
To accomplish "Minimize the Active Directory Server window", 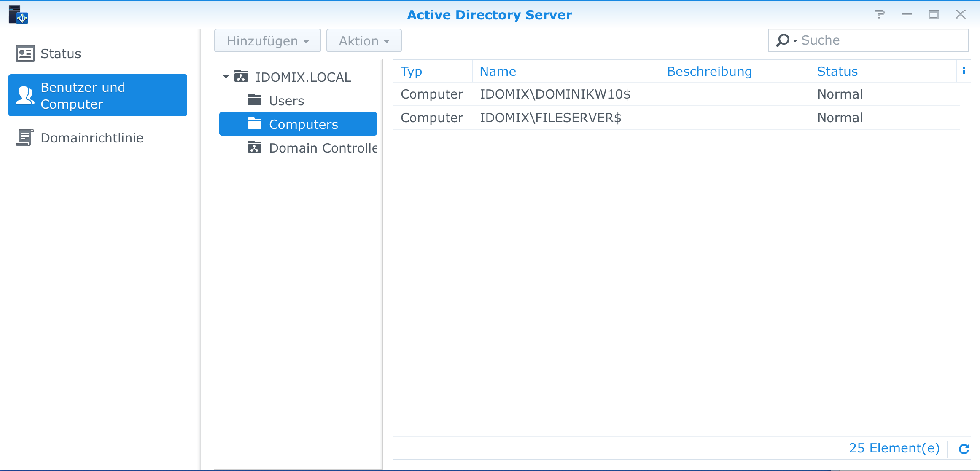I will pos(907,14).
